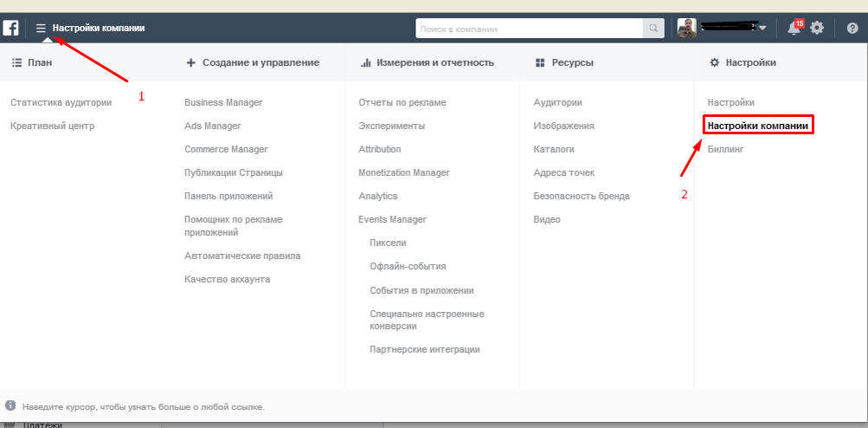Click the search magnifier button
868x428 pixels.
(x=653, y=29)
